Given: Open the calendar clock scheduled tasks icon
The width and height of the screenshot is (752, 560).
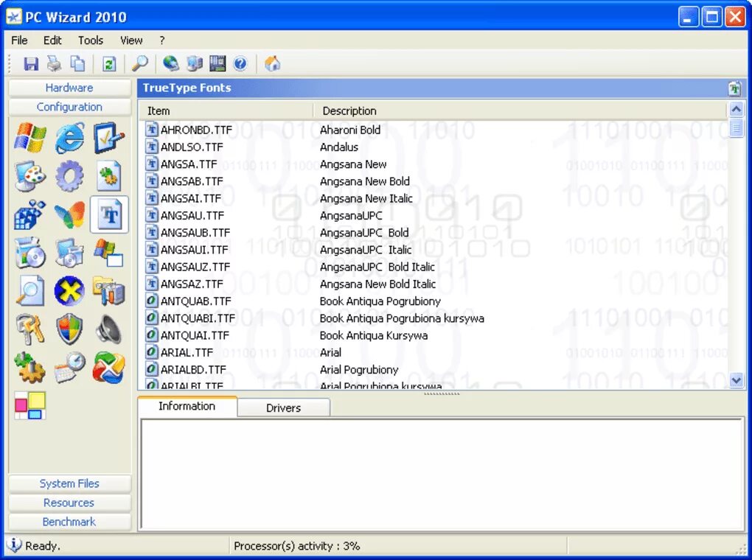Looking at the screenshot, I should 70,368.
